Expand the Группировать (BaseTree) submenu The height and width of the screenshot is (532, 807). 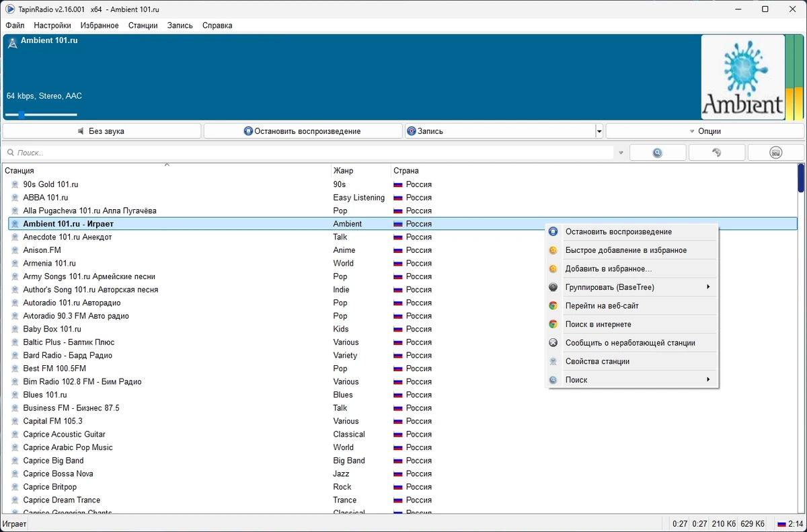(632, 287)
